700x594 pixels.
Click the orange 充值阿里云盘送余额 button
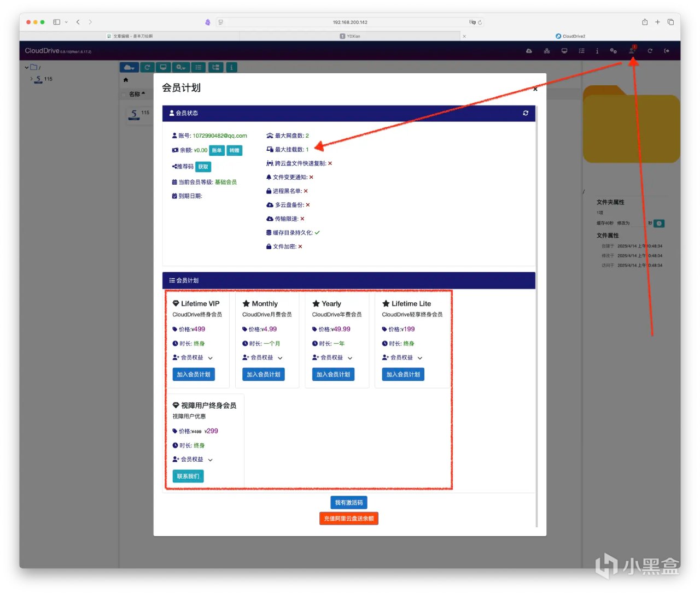click(x=349, y=519)
